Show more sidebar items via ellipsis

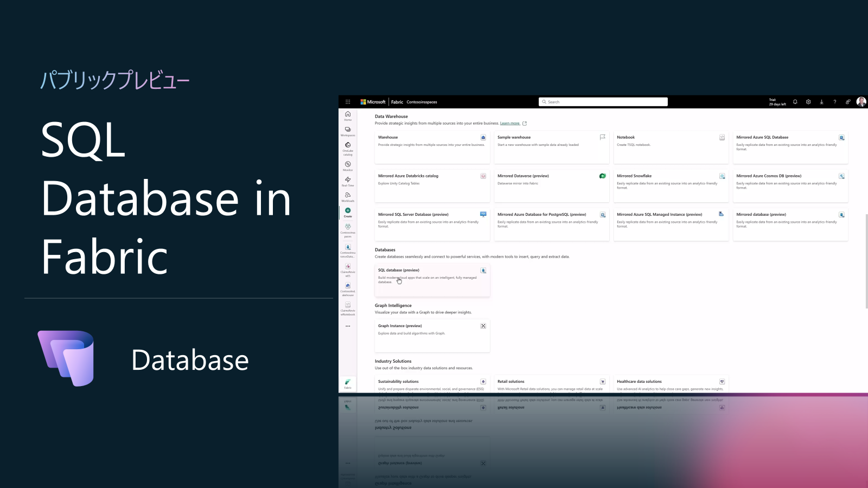coord(348,326)
